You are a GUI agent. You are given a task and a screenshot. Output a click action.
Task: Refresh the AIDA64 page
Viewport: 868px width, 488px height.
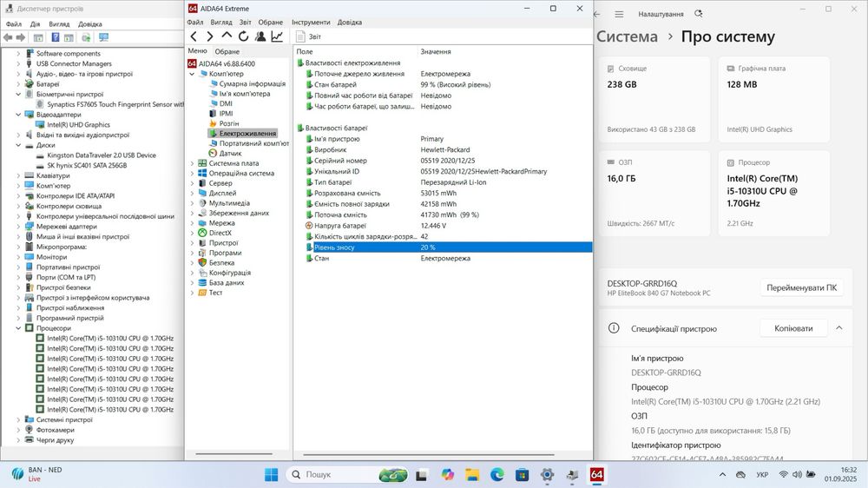(244, 36)
